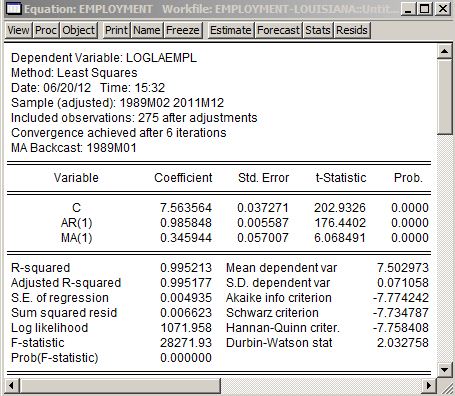Open the Proc menu button

click(x=46, y=30)
